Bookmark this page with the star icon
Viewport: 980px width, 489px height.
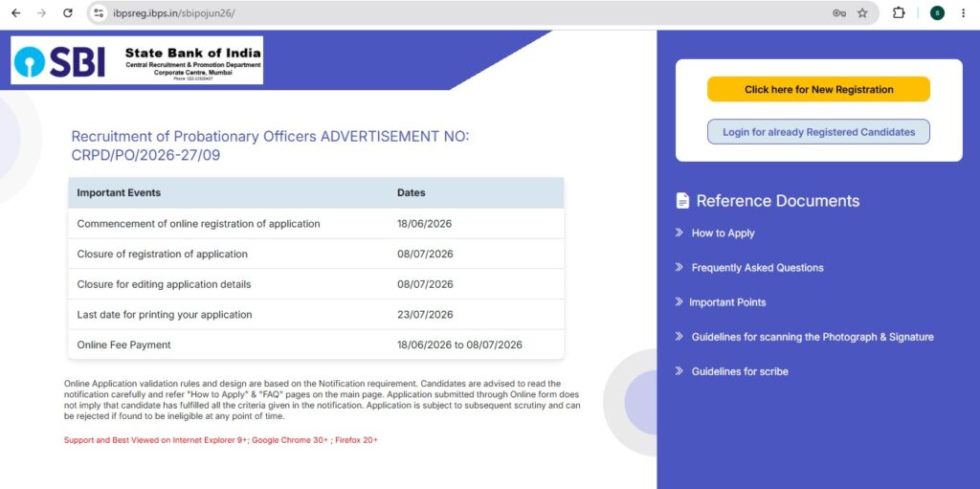(862, 13)
